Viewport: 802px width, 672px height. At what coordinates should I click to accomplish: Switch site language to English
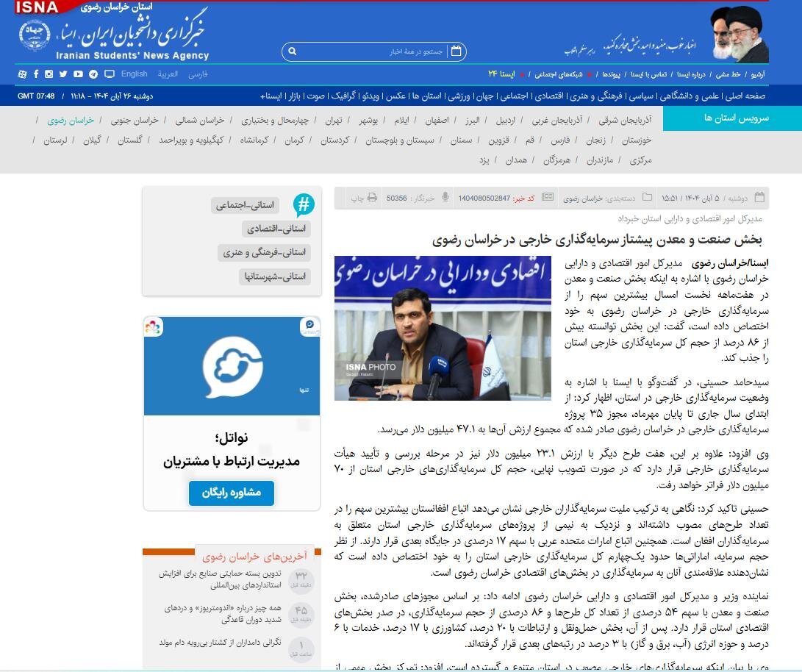[x=134, y=74]
